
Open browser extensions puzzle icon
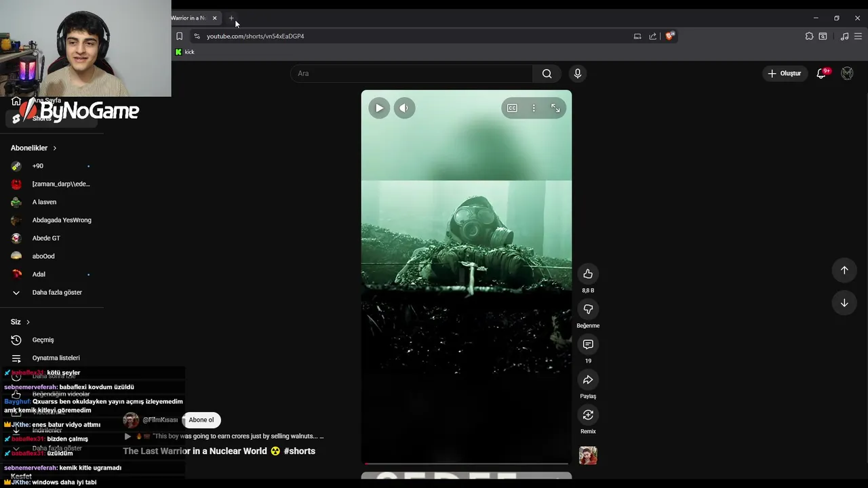(809, 36)
